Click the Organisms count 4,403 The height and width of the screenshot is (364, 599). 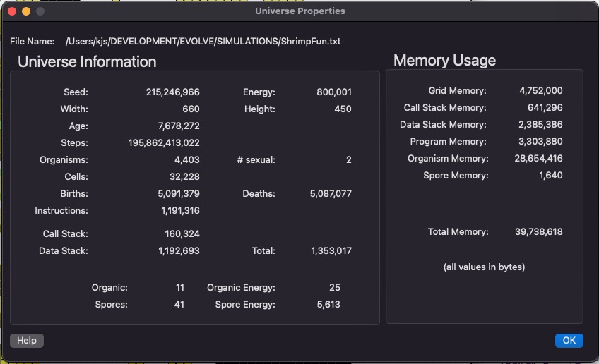tap(186, 160)
